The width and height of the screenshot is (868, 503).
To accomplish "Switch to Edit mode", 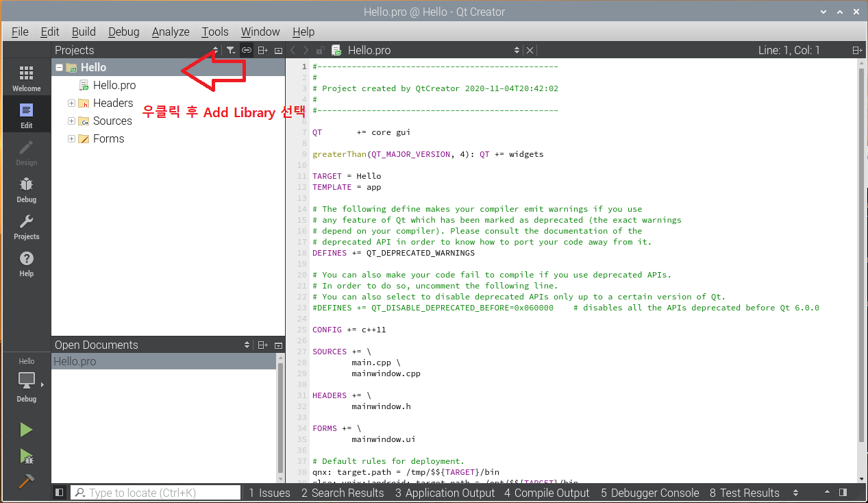I will coord(26,116).
